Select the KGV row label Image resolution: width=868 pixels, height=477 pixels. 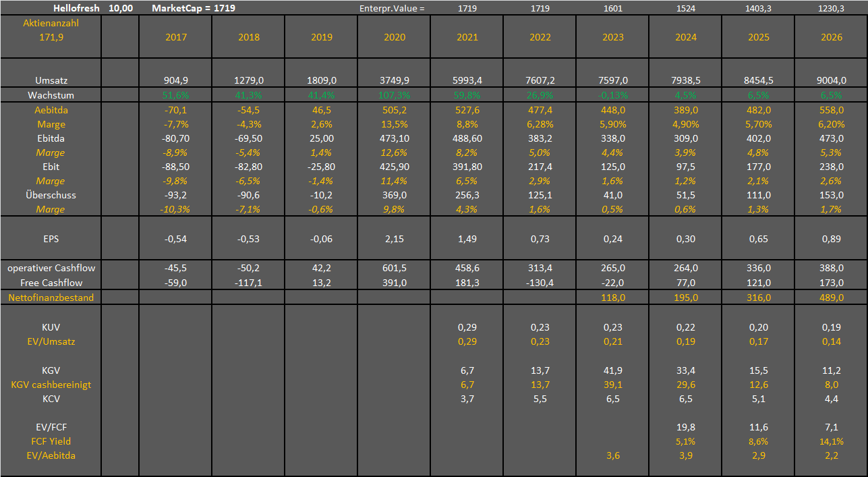point(51,370)
